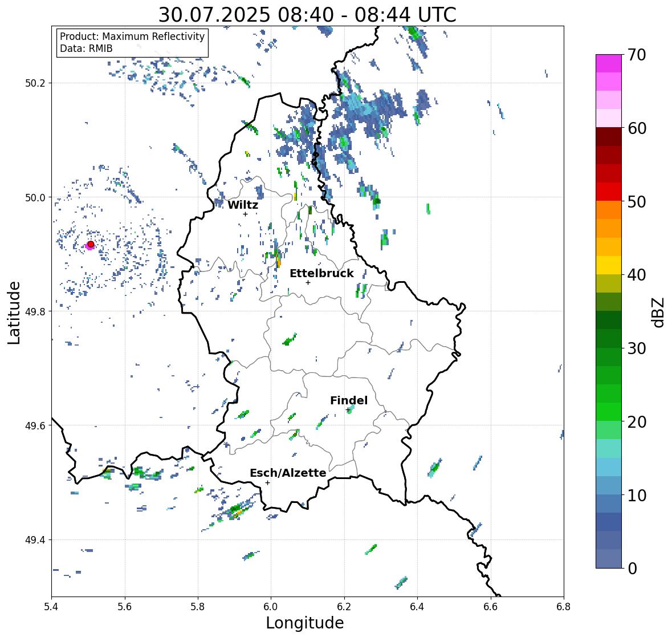Select the Esch/Alzette station label

click(x=288, y=473)
